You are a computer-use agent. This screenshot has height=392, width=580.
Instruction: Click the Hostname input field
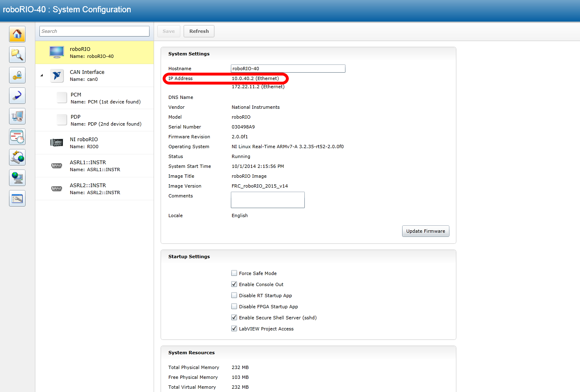point(288,68)
